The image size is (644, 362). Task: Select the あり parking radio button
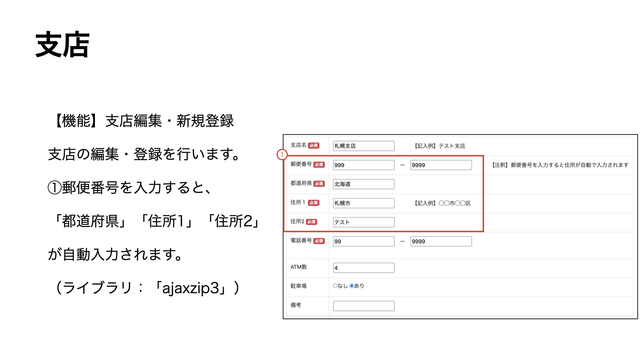coord(351,286)
